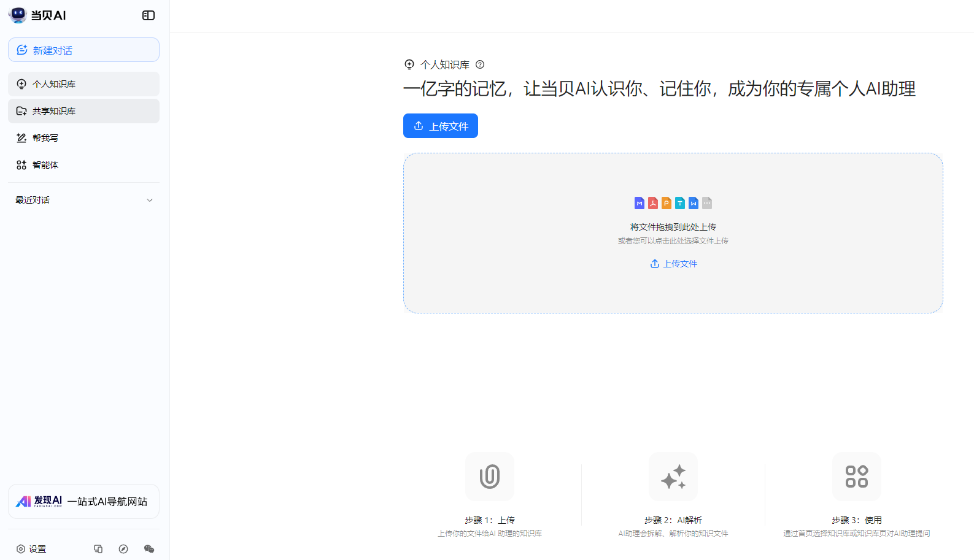
Task: Collapse the sidebar with the panel toggle icon
Action: pos(149,15)
